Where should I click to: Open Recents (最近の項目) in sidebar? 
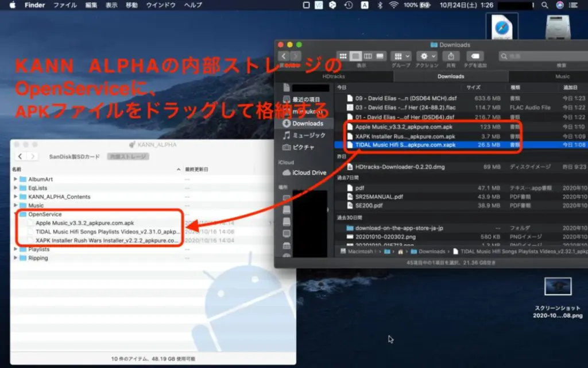(x=305, y=99)
